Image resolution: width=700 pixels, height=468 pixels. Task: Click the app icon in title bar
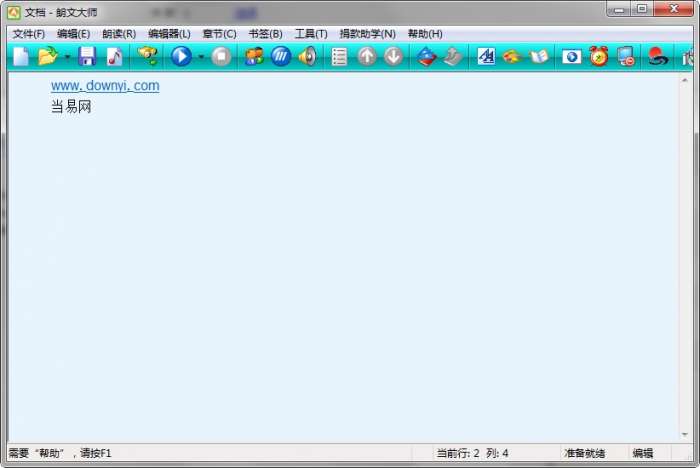click(13, 12)
